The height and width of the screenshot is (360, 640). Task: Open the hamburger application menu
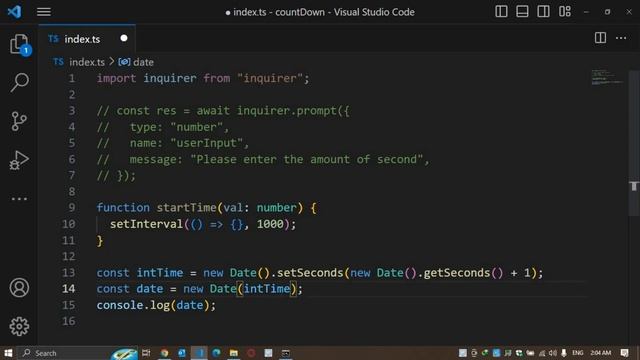tap(44, 12)
